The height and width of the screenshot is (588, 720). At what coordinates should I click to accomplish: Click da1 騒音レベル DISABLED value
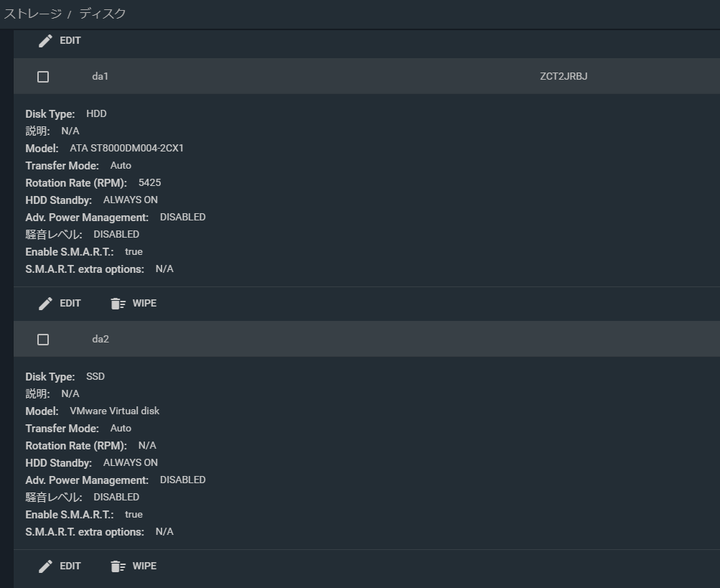[x=116, y=234]
